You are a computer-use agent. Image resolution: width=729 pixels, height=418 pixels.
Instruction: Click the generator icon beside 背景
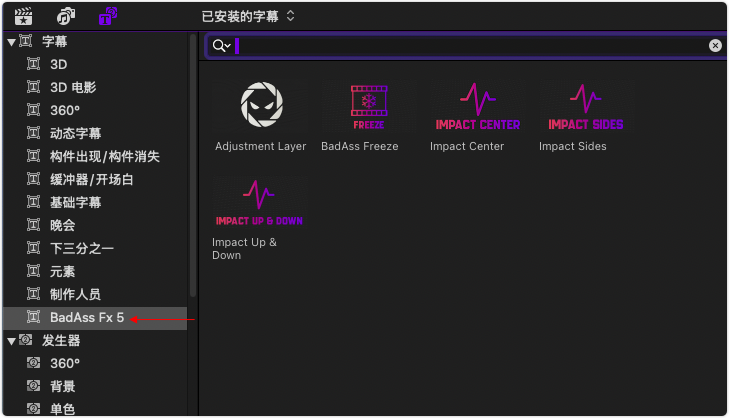coord(33,385)
